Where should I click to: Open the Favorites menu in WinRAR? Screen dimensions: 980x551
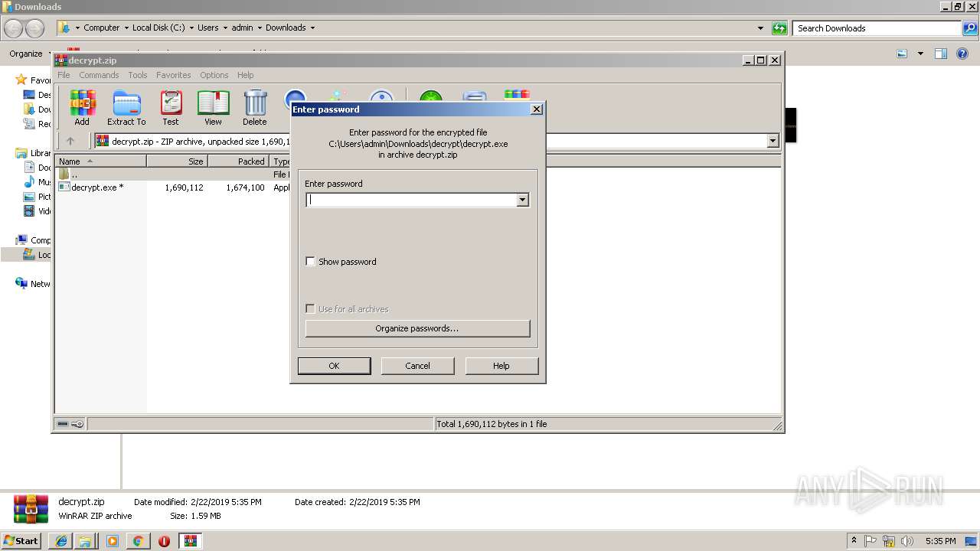coord(174,75)
